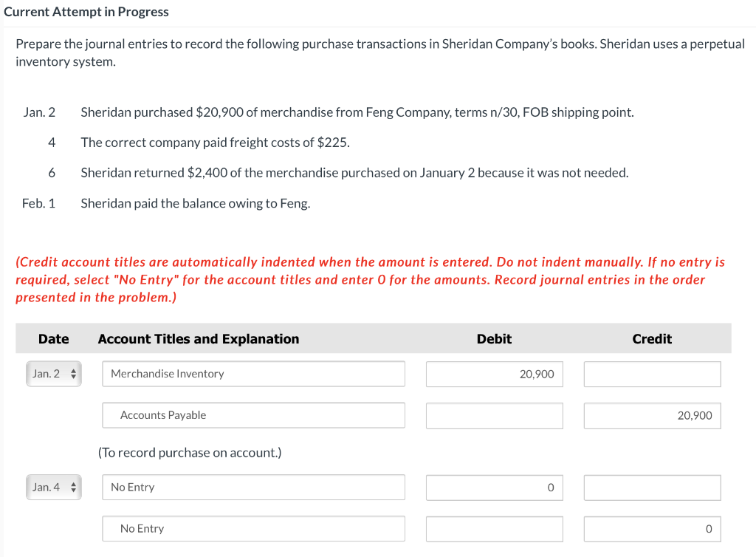Click the Debit column header

click(x=494, y=339)
